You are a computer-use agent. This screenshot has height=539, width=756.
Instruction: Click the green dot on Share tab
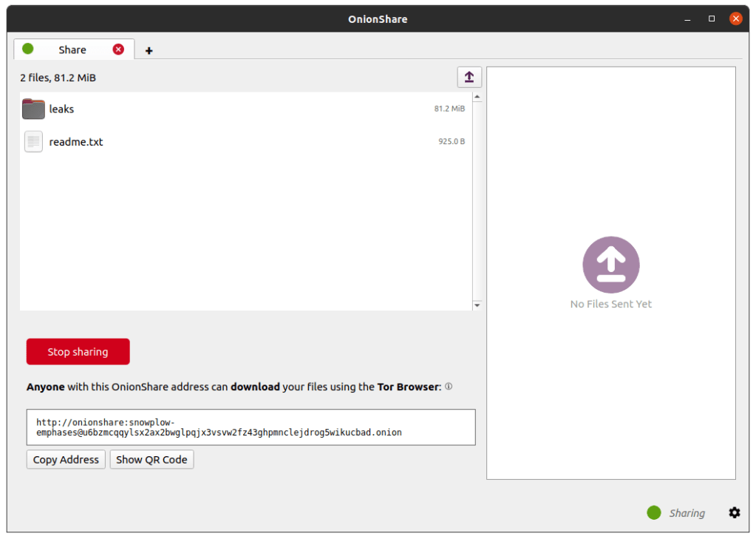point(28,49)
